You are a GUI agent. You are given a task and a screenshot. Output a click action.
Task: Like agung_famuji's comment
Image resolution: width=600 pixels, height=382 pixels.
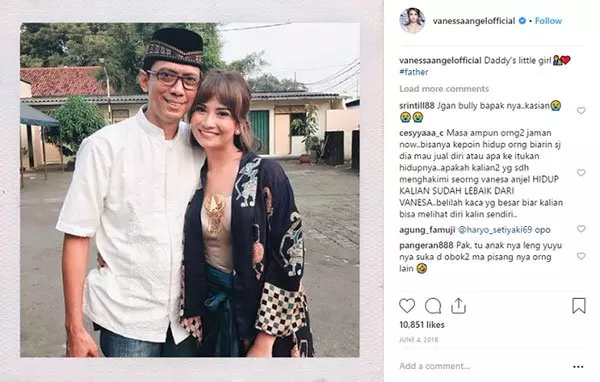[x=581, y=229]
